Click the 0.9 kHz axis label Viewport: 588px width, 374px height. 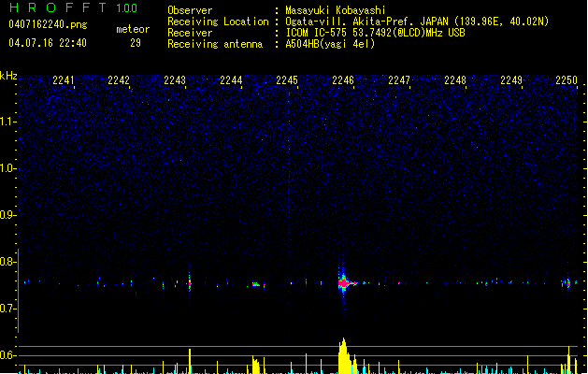pos(7,215)
